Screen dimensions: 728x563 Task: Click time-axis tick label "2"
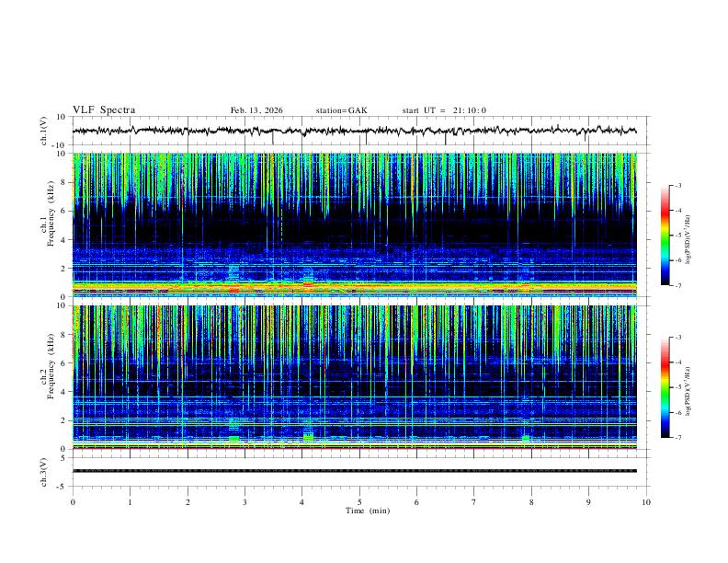pyautogui.click(x=188, y=502)
